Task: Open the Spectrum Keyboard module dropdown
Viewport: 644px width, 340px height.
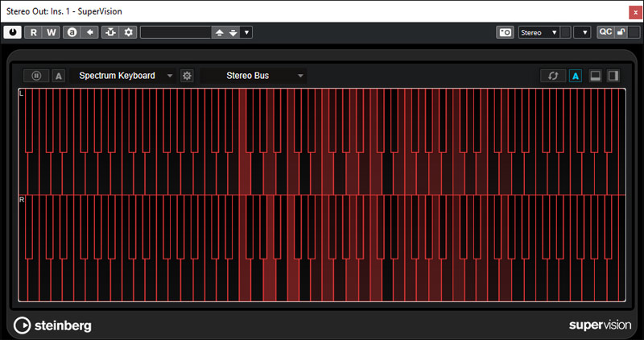Action: coord(123,76)
